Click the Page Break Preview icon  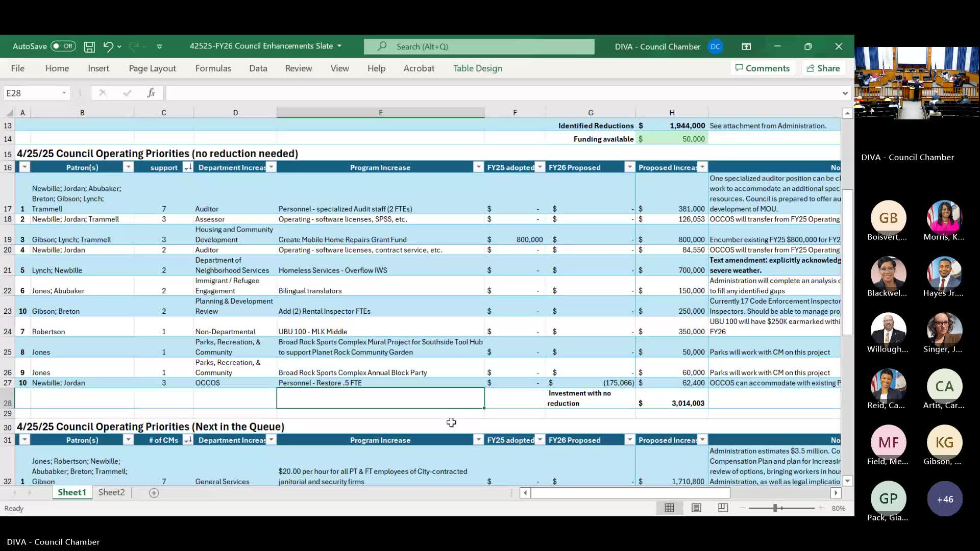(x=723, y=508)
